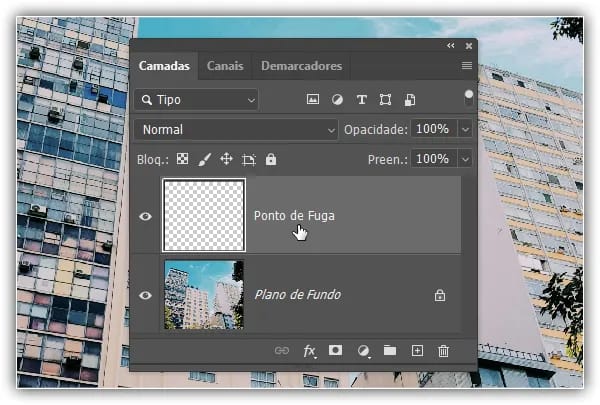Lock layer position move icon
Screen dimensions: 600x405
227,159
